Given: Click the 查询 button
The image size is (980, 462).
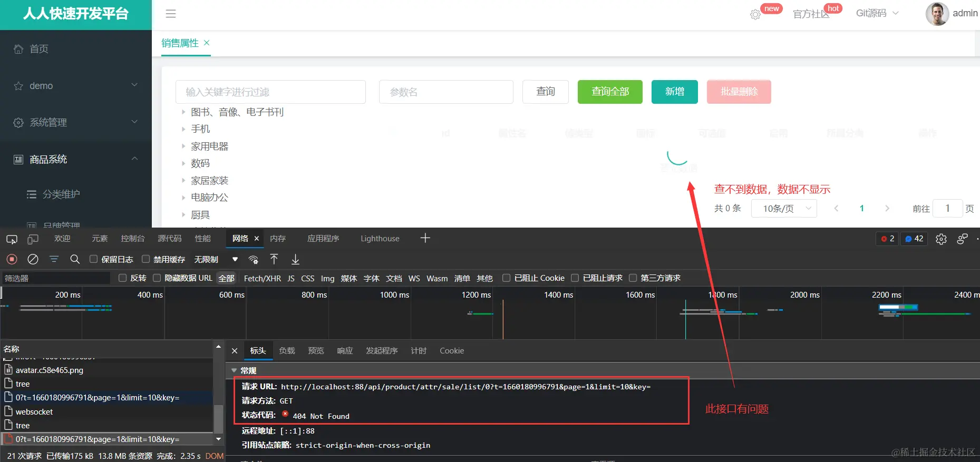Looking at the screenshot, I should pos(546,92).
